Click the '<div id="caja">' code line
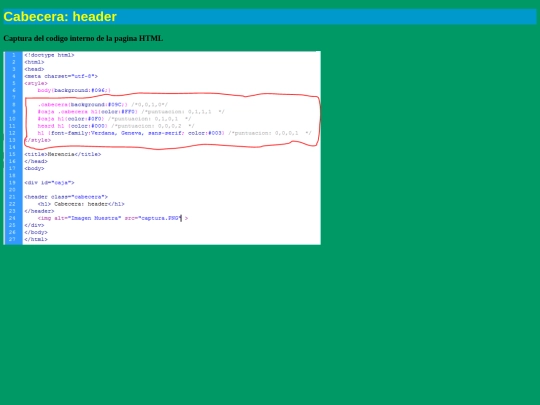The width and height of the screenshot is (540, 405). pyautogui.click(x=49, y=183)
